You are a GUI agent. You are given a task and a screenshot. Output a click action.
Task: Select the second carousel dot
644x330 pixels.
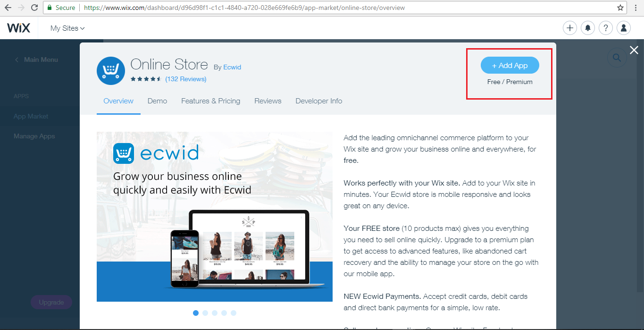click(205, 313)
